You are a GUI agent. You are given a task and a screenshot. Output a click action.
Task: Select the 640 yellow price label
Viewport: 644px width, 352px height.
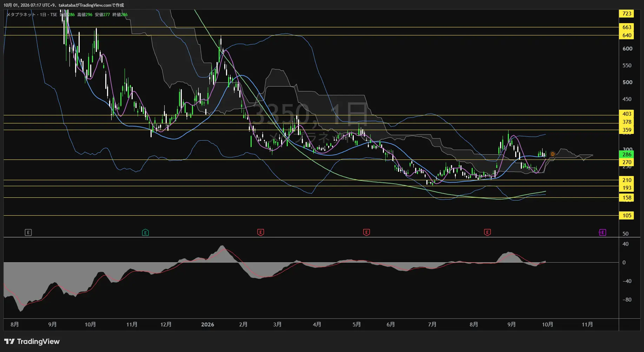click(x=627, y=35)
